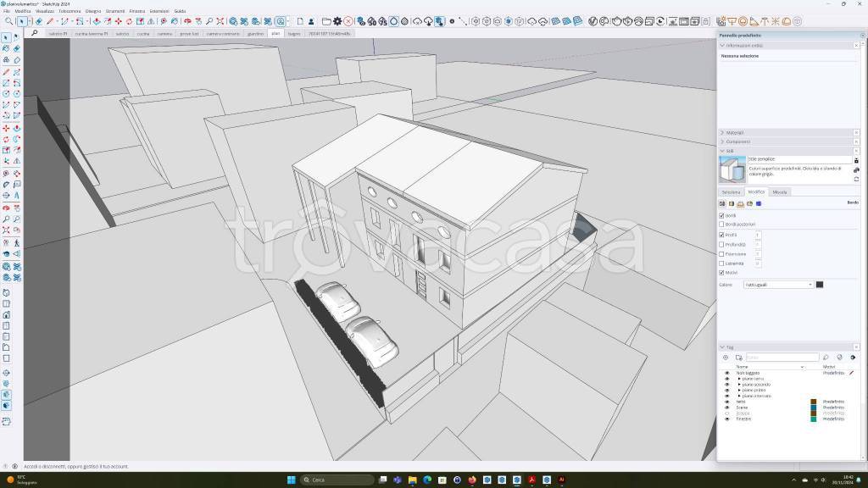
Task: Activate the Push/Pull tool in top toolbar
Action: [x=97, y=21]
